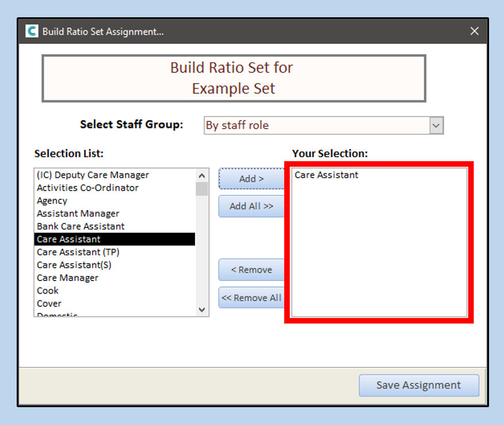Screen dimensions: 504x425
Task: Select Activities Co-Ordinator from Selection List
Action: (87, 188)
